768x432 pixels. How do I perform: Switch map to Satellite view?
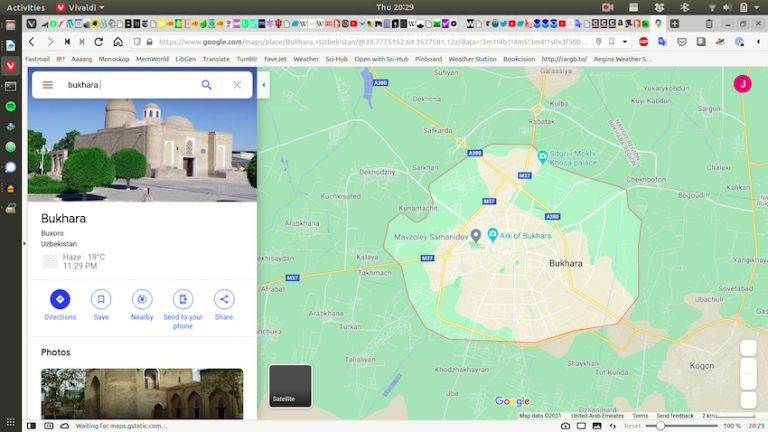point(290,386)
